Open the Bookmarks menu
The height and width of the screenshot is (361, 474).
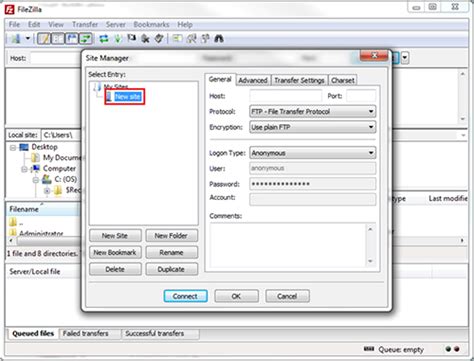tap(151, 25)
